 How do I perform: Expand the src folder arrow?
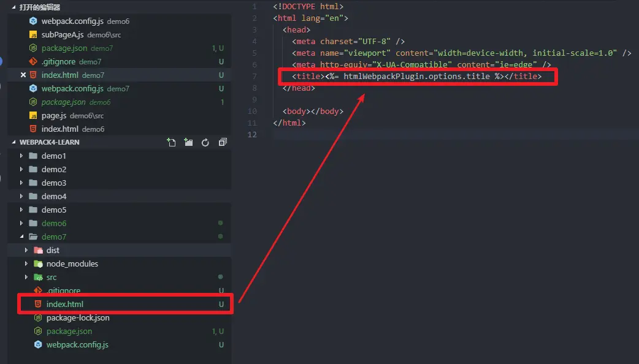26,277
